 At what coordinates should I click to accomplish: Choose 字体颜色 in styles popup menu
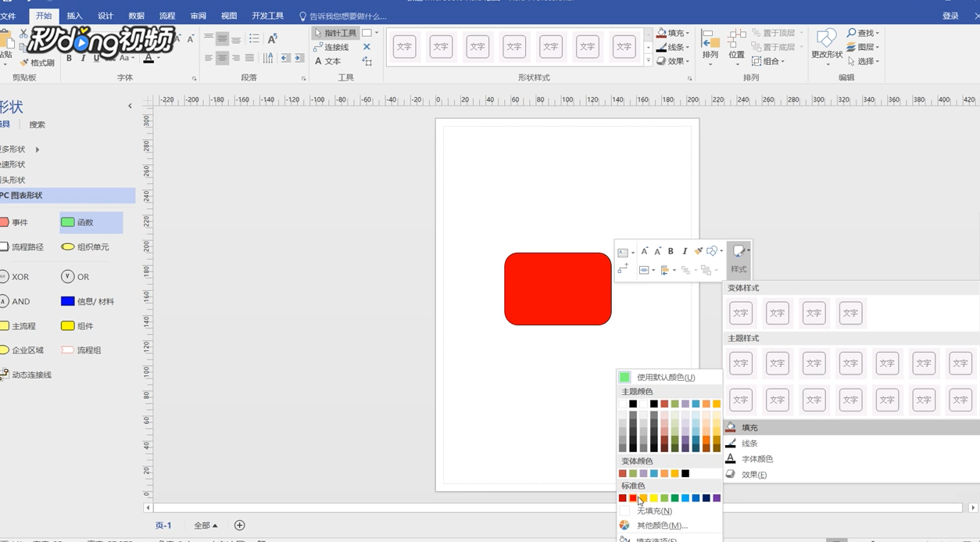pyautogui.click(x=851, y=459)
